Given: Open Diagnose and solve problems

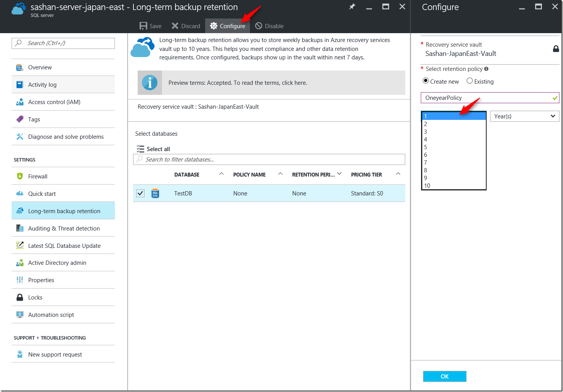Looking at the screenshot, I should (x=66, y=136).
